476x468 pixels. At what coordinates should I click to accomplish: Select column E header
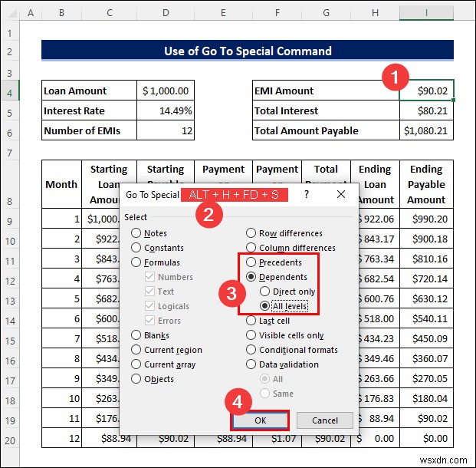[223, 13]
